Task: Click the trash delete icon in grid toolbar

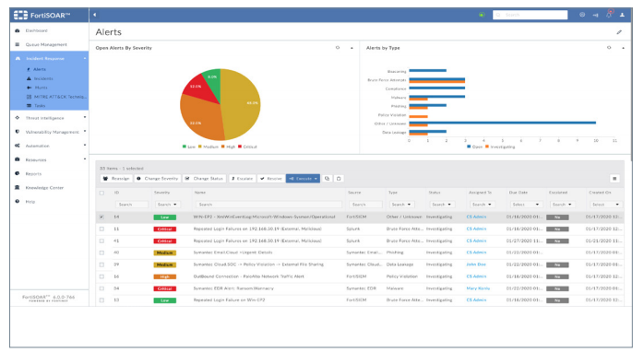Action: tap(339, 179)
